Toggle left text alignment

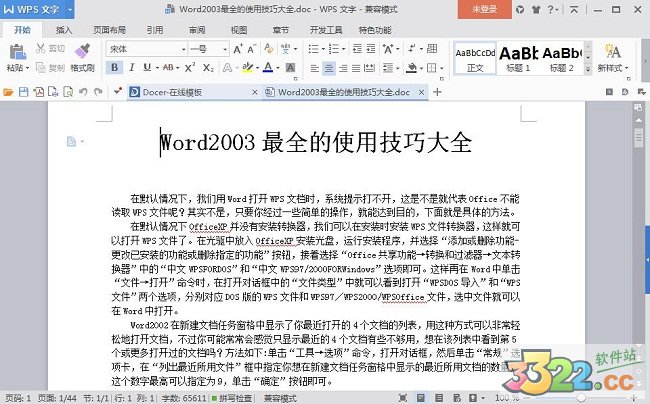click(315, 68)
